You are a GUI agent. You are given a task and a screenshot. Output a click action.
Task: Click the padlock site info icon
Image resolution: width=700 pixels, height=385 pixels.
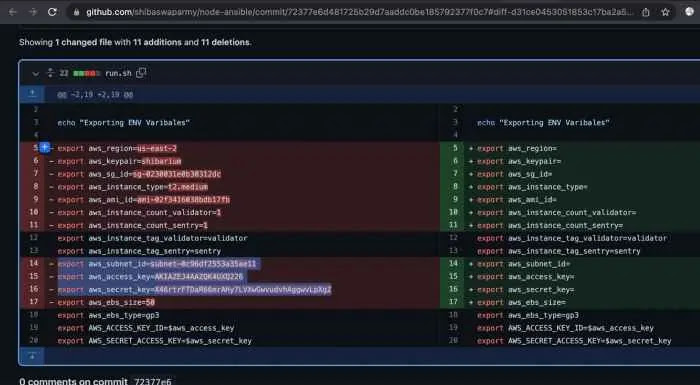pos(76,13)
